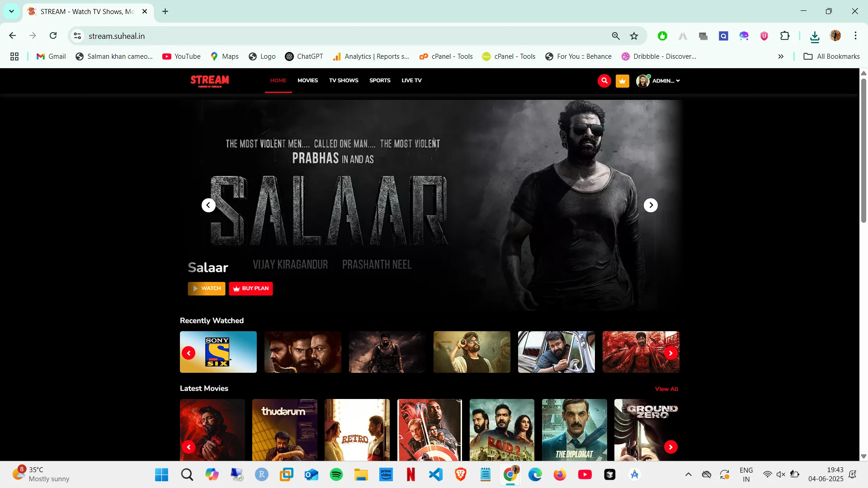Open the Chrome profile avatar
Image resolution: width=868 pixels, height=488 pixels.
pyautogui.click(x=835, y=36)
